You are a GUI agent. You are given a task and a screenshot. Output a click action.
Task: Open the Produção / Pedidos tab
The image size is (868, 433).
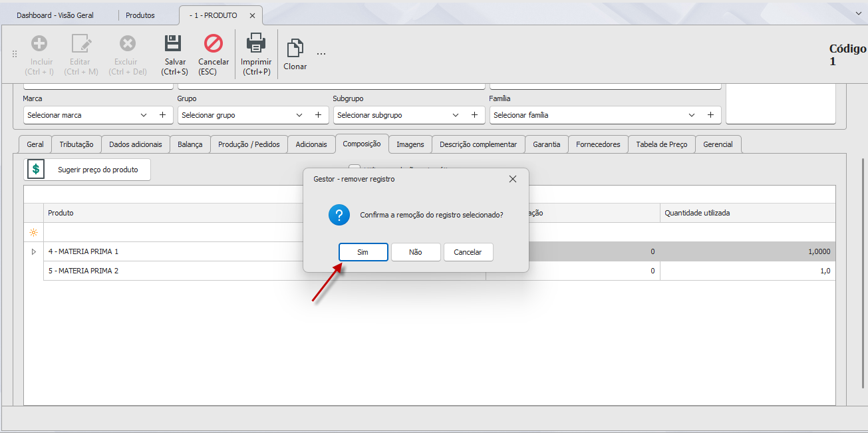pyautogui.click(x=249, y=144)
